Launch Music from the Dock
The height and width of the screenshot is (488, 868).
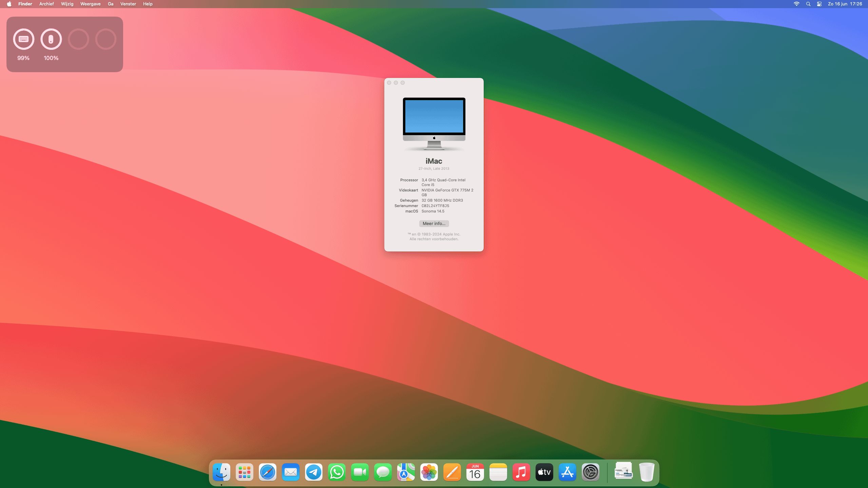point(521,472)
